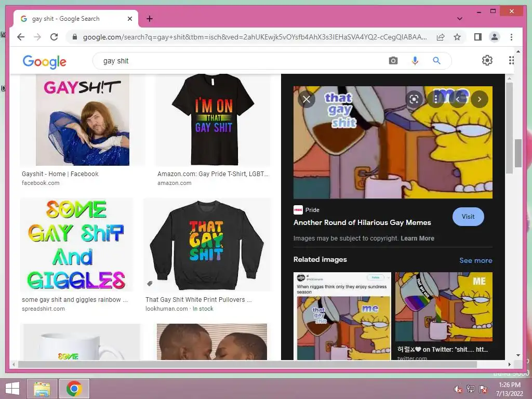The height and width of the screenshot is (399, 532).
Task: Click the muted volume tray icon
Action: coord(458,389)
